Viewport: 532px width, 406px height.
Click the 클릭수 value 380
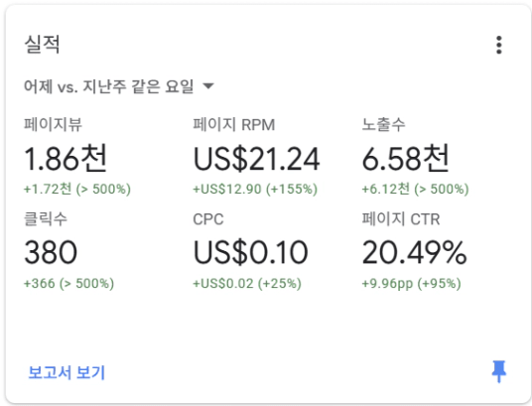(x=51, y=252)
